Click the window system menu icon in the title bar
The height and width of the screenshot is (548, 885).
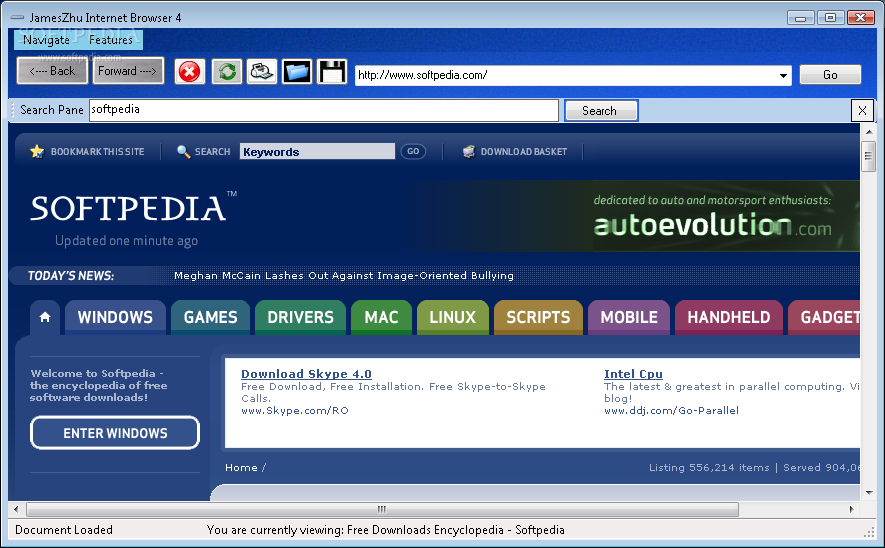17,17
